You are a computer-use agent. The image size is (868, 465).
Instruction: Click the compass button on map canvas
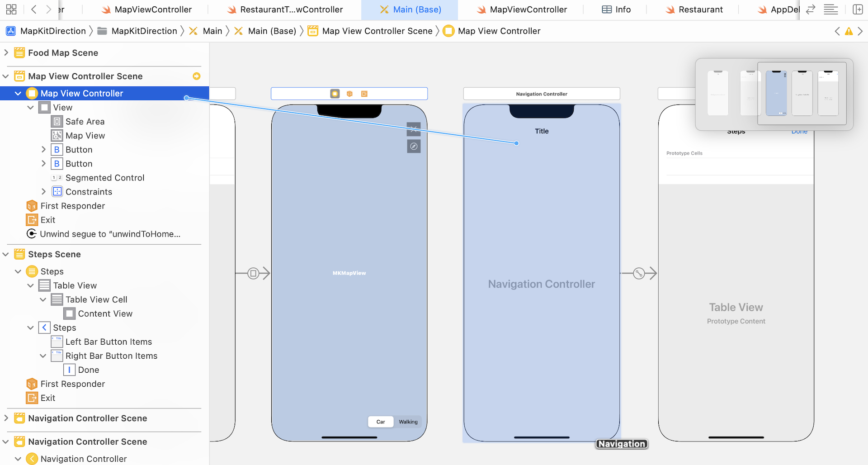(x=414, y=146)
